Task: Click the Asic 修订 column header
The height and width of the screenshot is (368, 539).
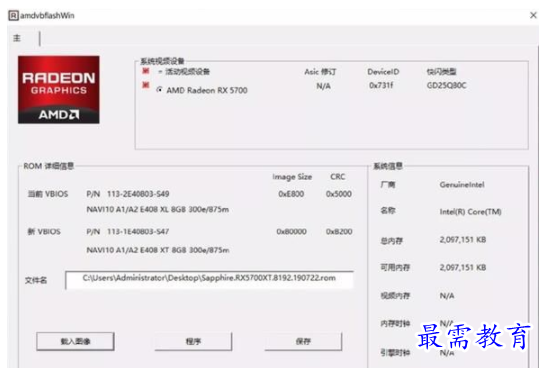Action: click(320, 71)
